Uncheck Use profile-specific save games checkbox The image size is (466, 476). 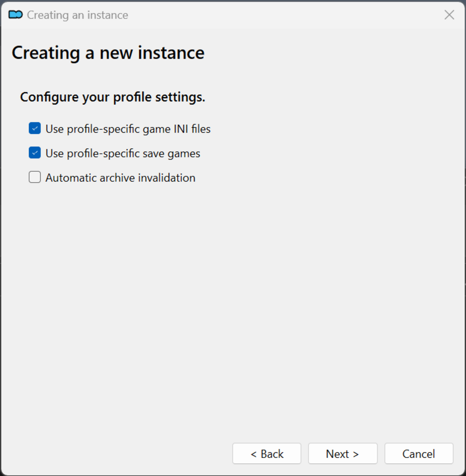point(35,153)
